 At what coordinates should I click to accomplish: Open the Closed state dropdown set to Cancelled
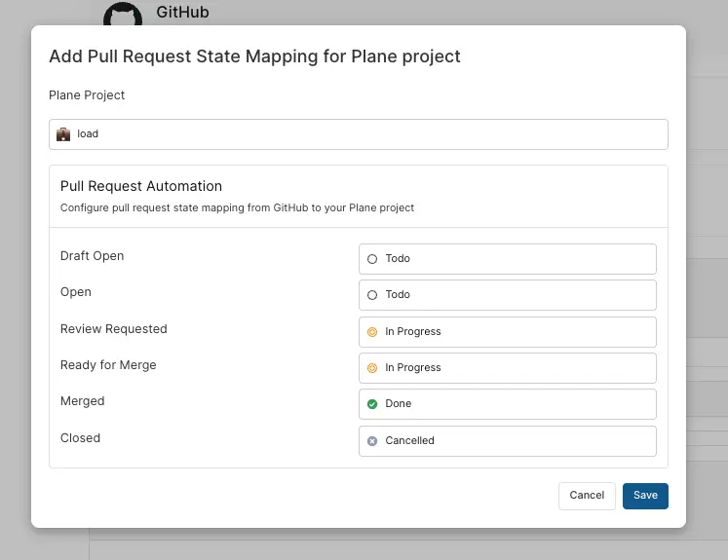(x=507, y=441)
